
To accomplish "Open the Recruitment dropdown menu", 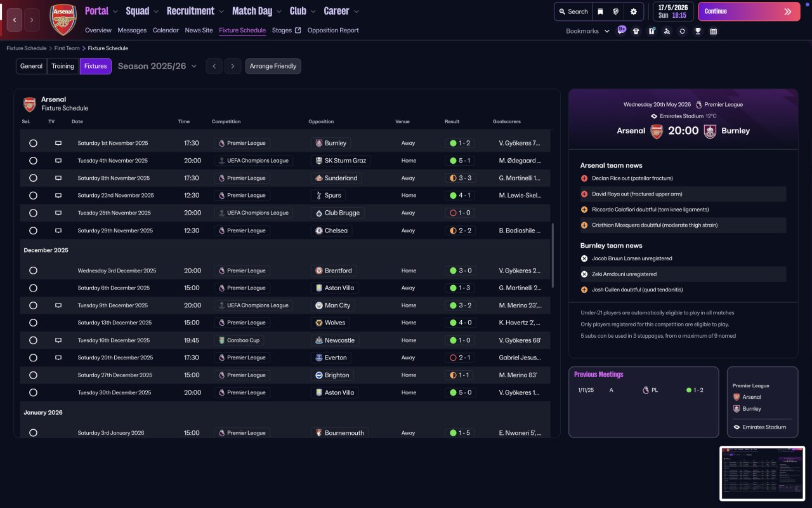I will pos(195,11).
